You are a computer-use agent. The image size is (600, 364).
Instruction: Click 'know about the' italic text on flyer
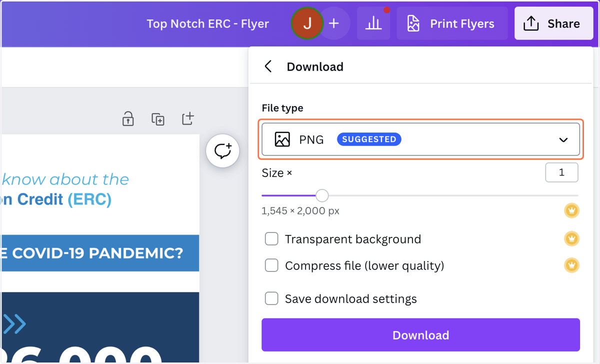(65, 179)
